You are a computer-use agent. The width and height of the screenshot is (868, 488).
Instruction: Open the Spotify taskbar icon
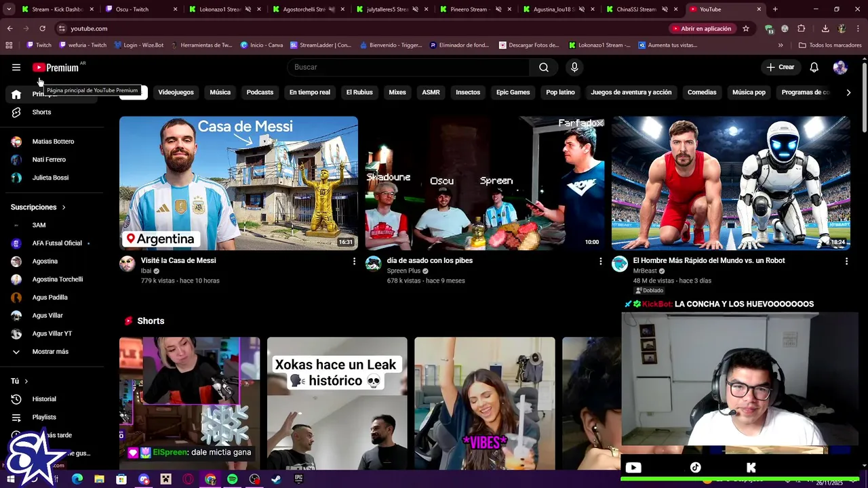[233, 479]
